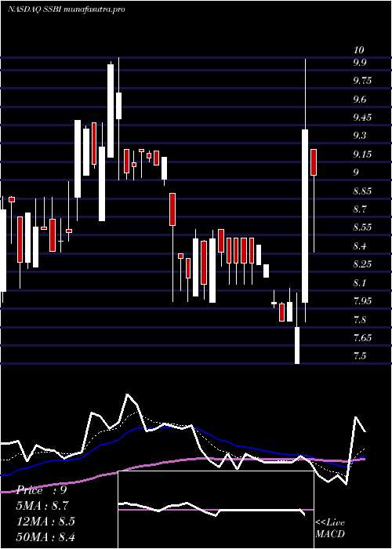Click the 8.4 price axis label

[360, 245]
